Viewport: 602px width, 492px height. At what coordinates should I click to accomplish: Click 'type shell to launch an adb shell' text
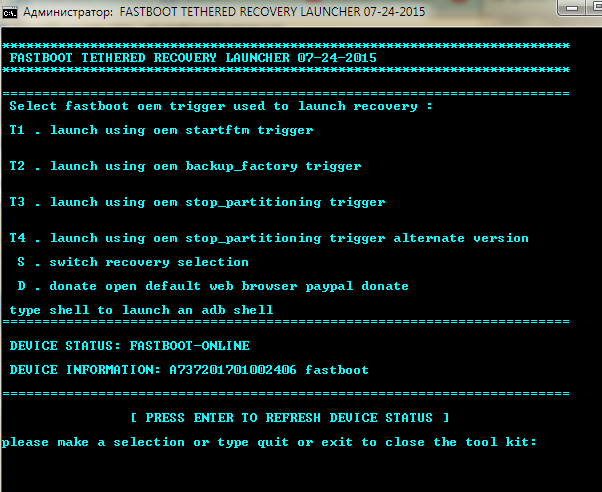tap(141, 310)
